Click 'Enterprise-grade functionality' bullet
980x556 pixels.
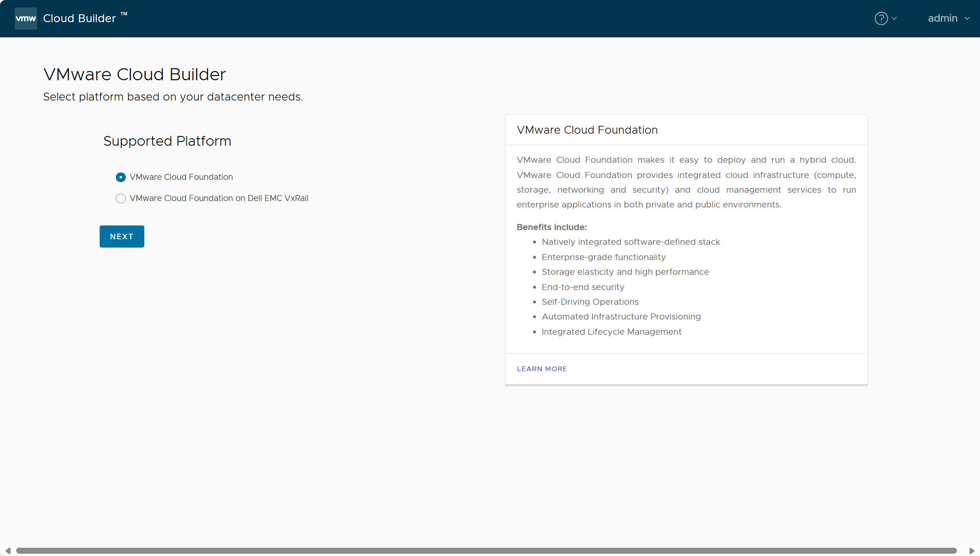pos(604,257)
